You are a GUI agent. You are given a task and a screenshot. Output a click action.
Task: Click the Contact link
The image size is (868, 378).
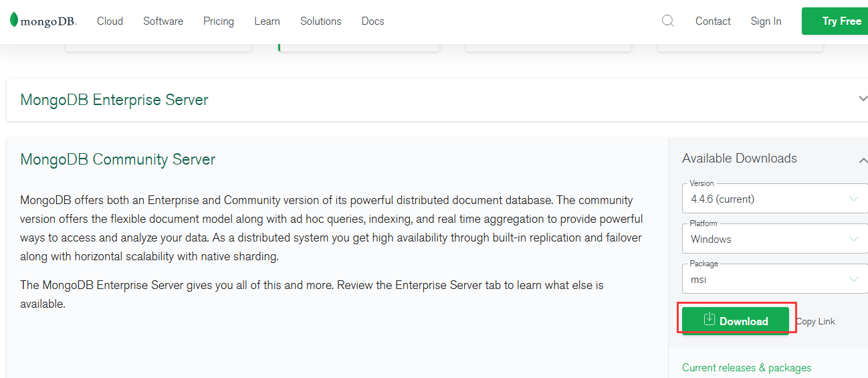713,21
